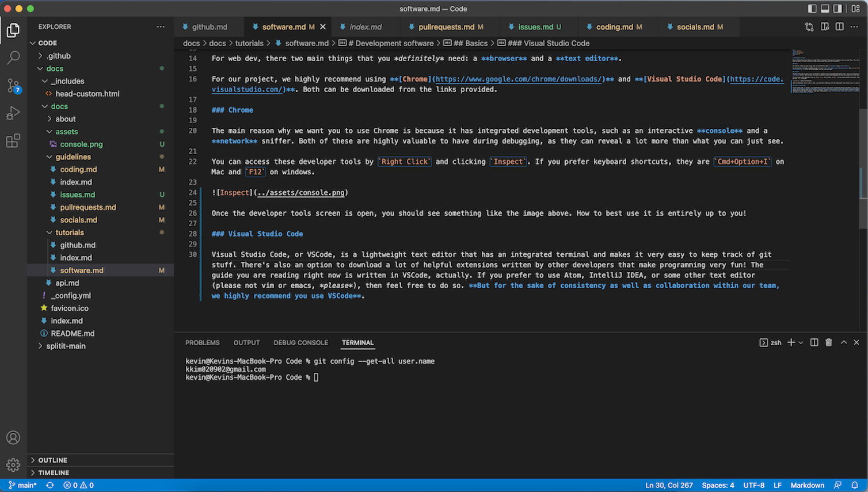Open the Extensions view icon
868x492 pixels.
pyautogui.click(x=13, y=140)
